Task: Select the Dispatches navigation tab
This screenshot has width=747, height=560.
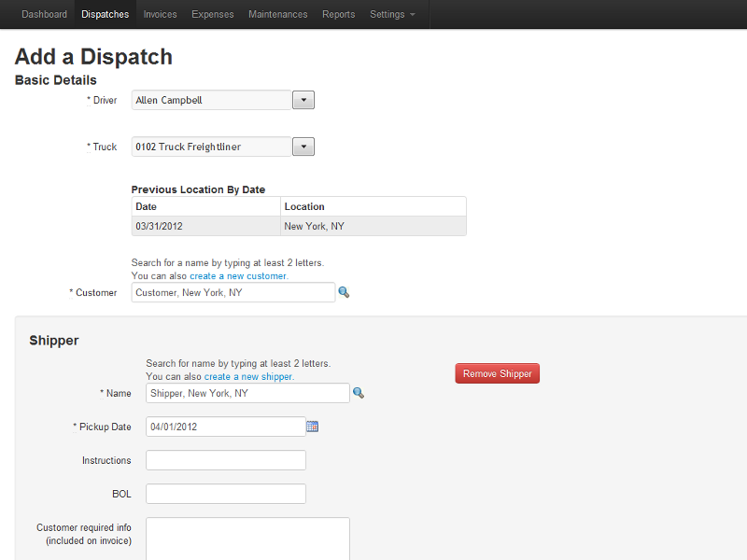Action: [106, 14]
